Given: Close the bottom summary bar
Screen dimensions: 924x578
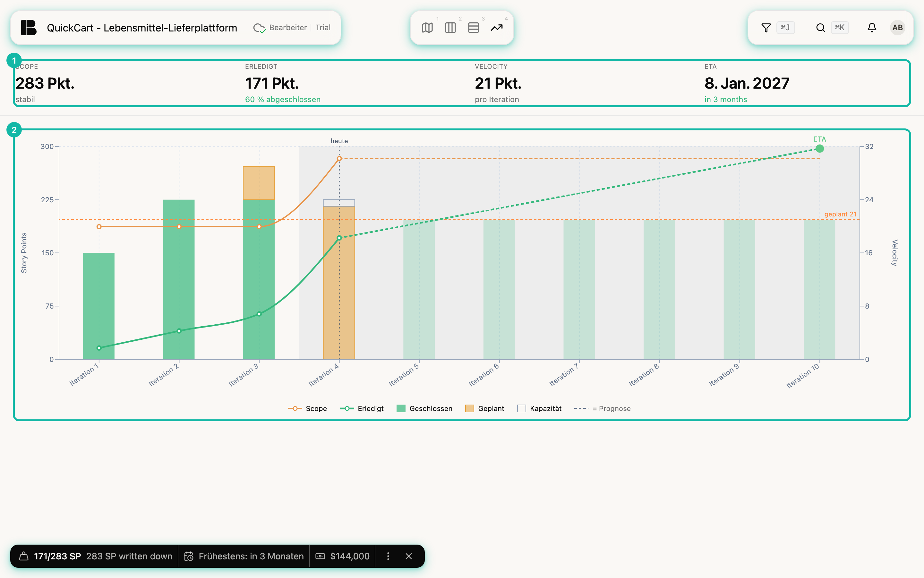Looking at the screenshot, I should point(408,556).
